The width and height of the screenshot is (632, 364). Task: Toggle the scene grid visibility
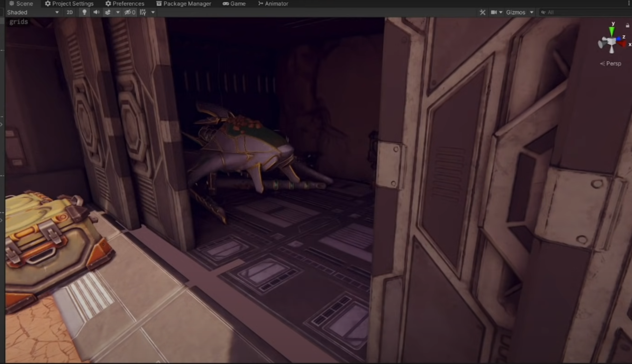143,12
